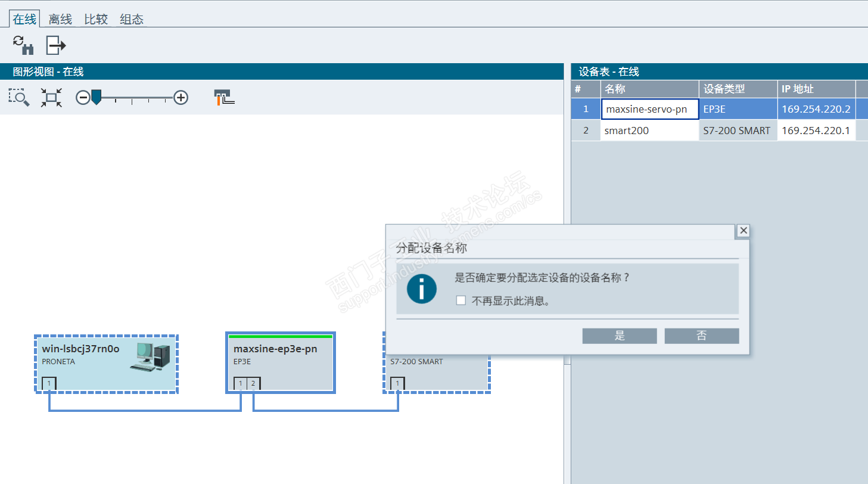Click the blue info icon in dialog
The width and height of the screenshot is (868, 484).
422,289
